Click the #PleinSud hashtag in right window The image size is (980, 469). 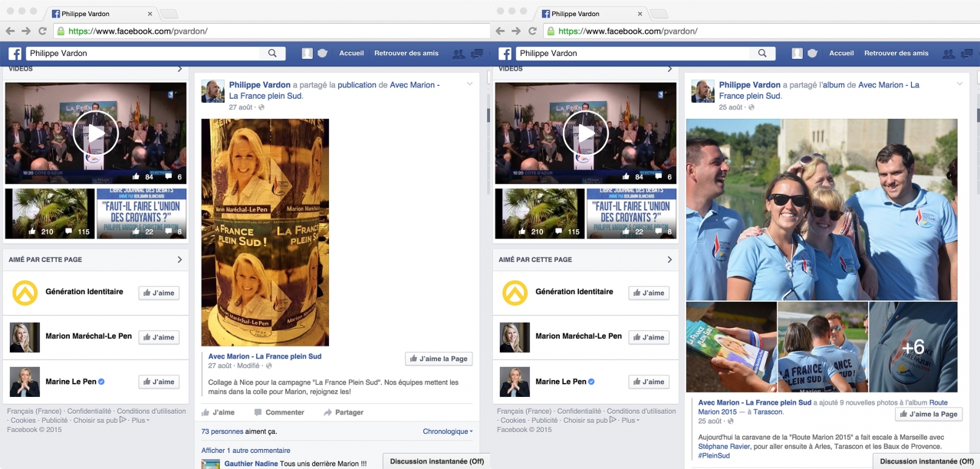pyautogui.click(x=714, y=455)
